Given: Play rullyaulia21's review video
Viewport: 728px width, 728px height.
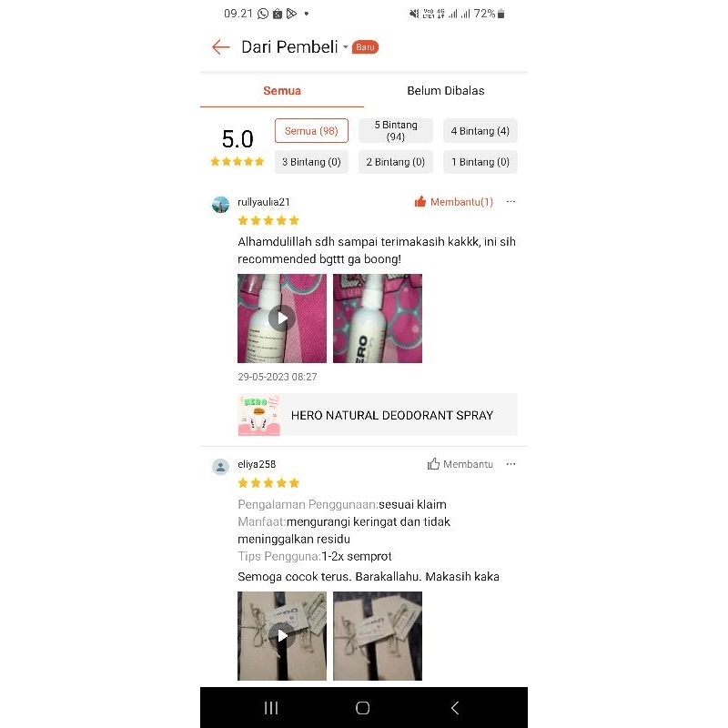Looking at the screenshot, I should pos(282,318).
